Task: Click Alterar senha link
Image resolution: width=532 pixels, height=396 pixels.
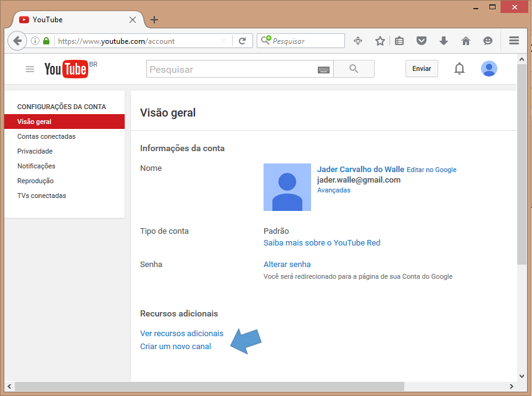Action: pyautogui.click(x=287, y=265)
